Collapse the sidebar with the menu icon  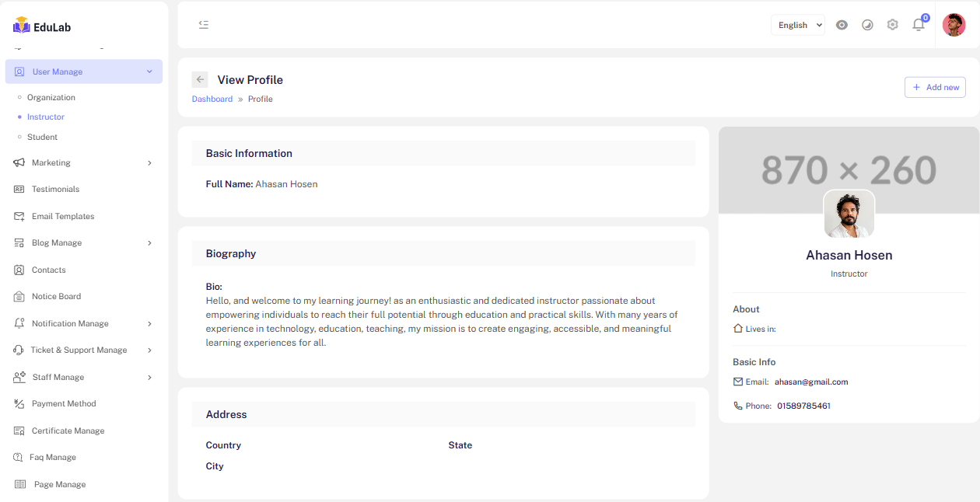coord(204,25)
